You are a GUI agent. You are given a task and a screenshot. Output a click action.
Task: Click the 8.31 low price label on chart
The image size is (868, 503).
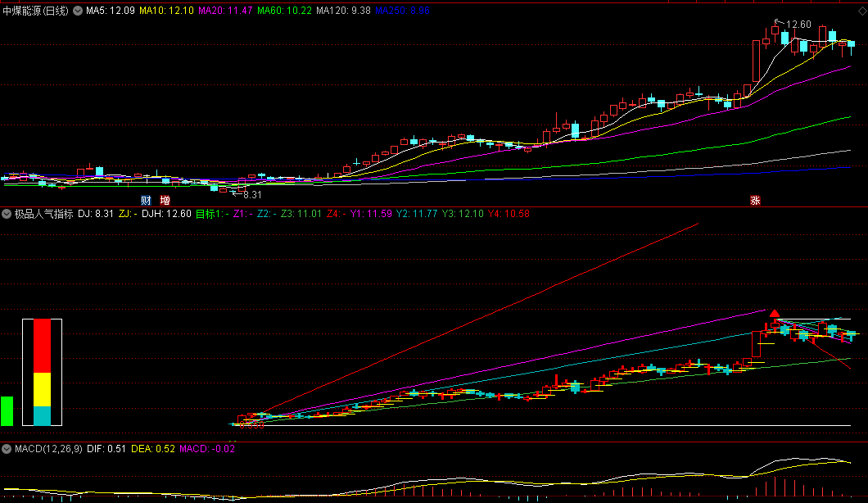click(x=252, y=195)
